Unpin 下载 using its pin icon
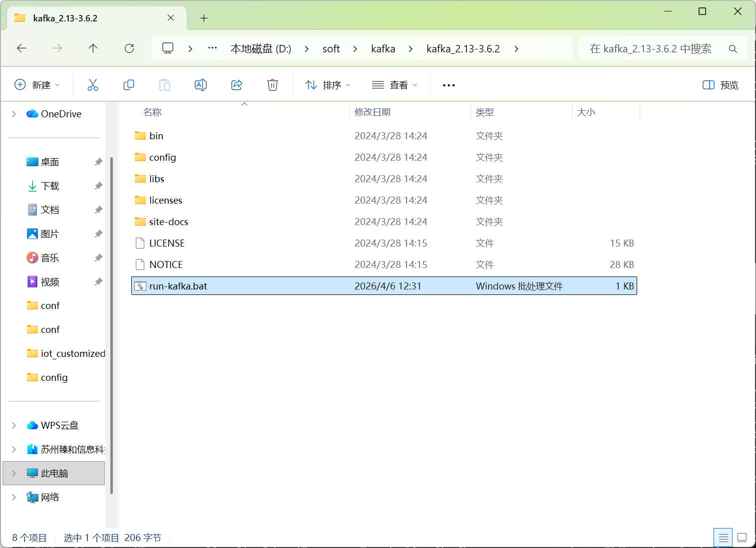Screen dimensions: 756x548 click(x=98, y=186)
